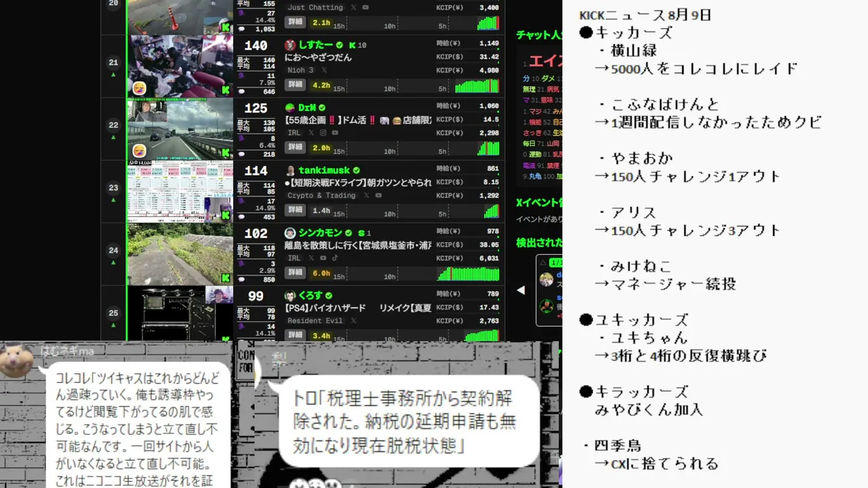The image size is (868, 488).
Task: Click the rank 24 number badge
Action: pos(113,250)
